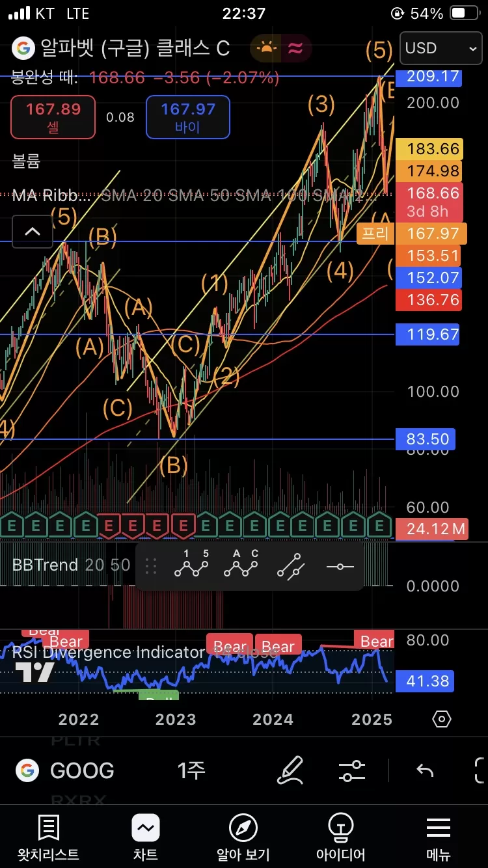Viewport: 488px width, 868px height.
Task: Pick the trend line drawing tool
Action: [290, 566]
